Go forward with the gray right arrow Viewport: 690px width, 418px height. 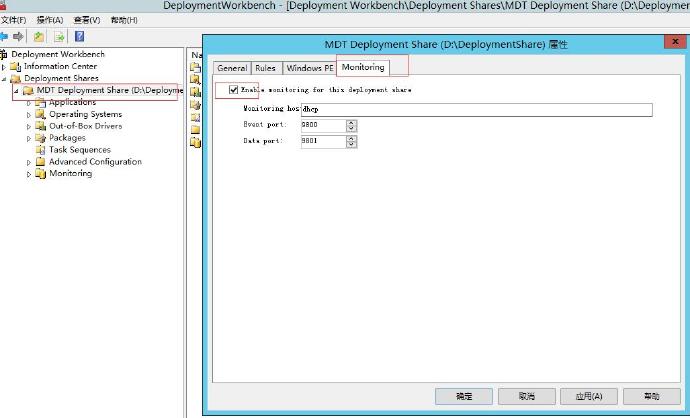[18, 37]
